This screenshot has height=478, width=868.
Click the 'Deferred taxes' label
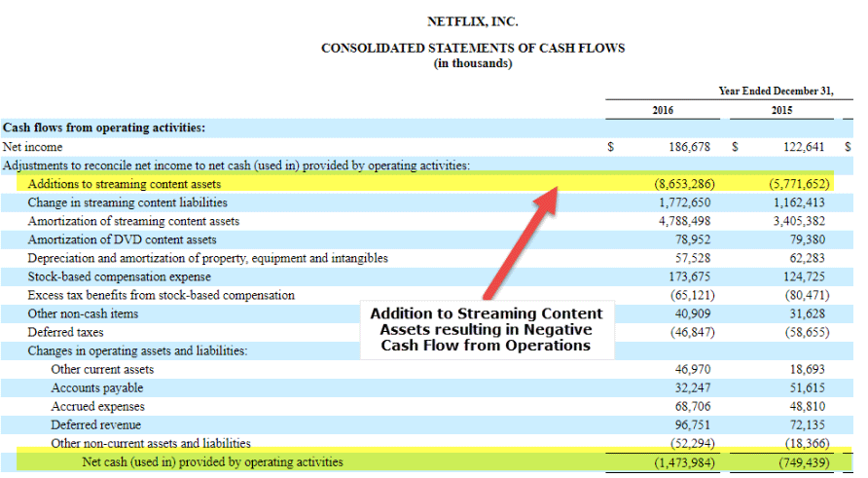click(x=65, y=332)
